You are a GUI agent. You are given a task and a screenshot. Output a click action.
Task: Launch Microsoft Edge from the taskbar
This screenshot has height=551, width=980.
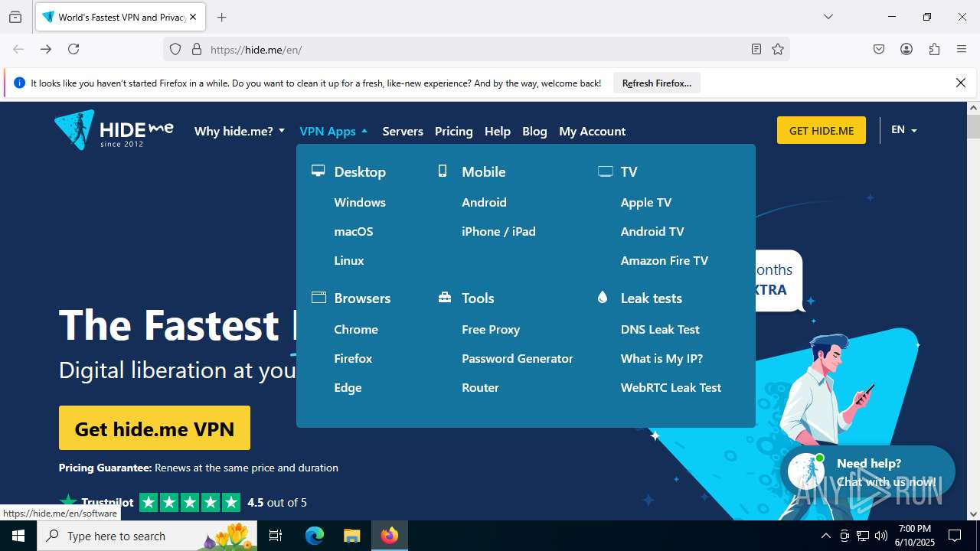point(315,536)
